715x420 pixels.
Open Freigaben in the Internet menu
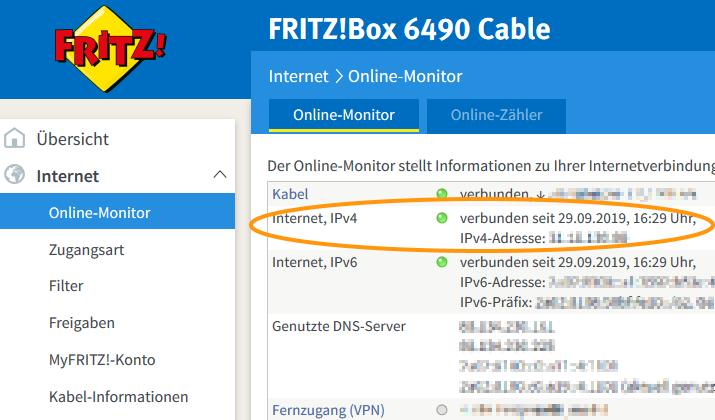[82, 323]
